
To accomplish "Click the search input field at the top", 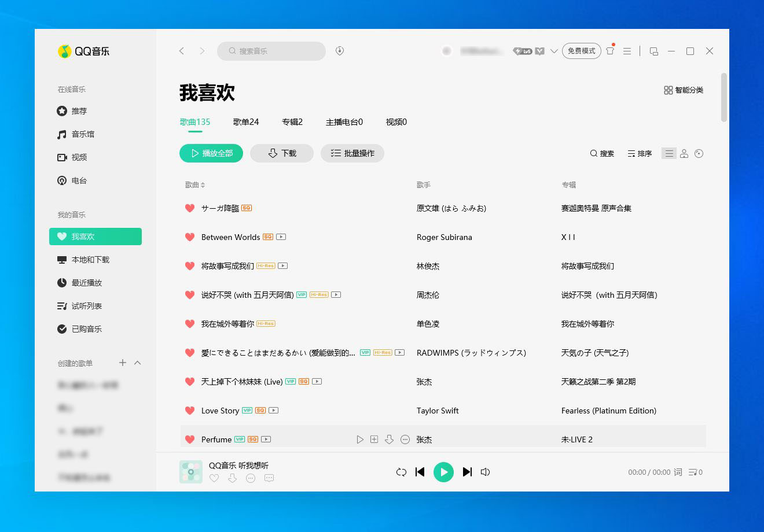I will [271, 51].
